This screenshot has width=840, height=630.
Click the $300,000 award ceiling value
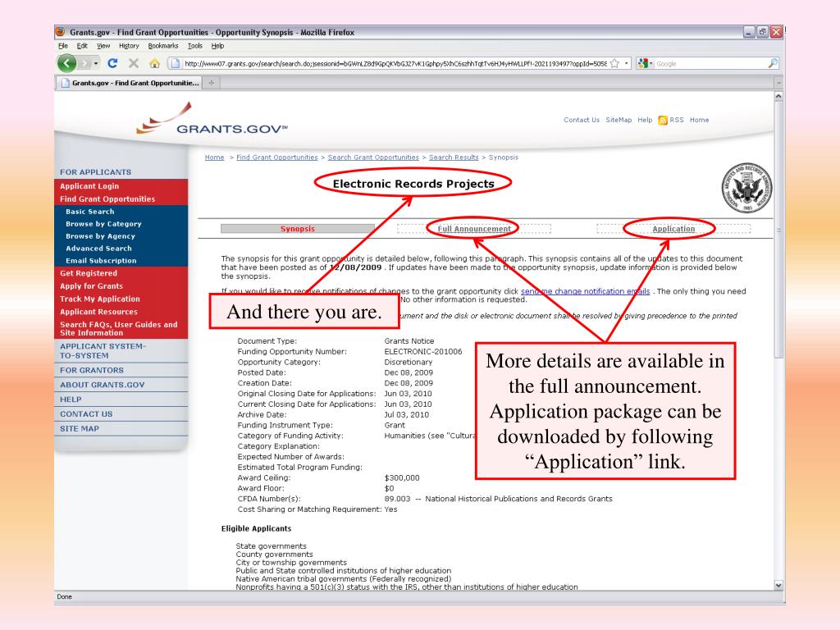point(402,478)
